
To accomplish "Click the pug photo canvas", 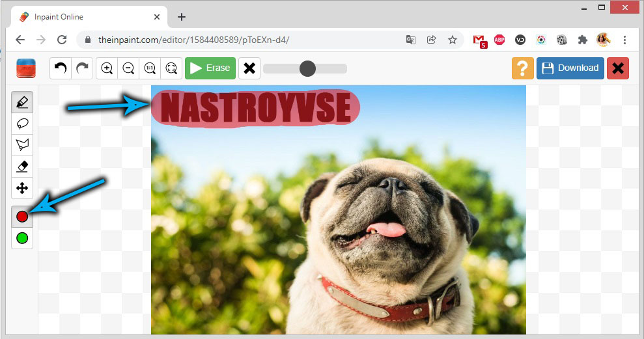I will point(339,210).
